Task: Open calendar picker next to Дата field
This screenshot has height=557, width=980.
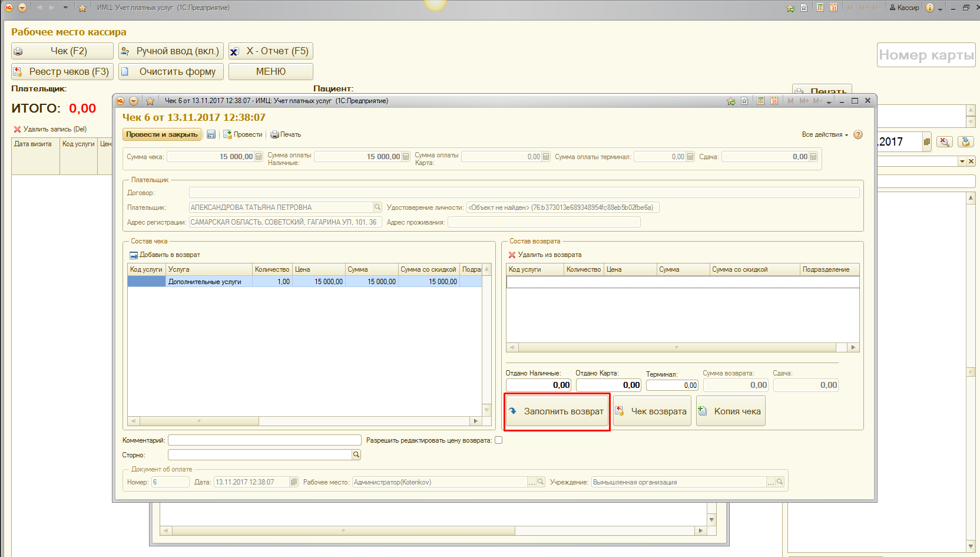Action: [x=294, y=482]
